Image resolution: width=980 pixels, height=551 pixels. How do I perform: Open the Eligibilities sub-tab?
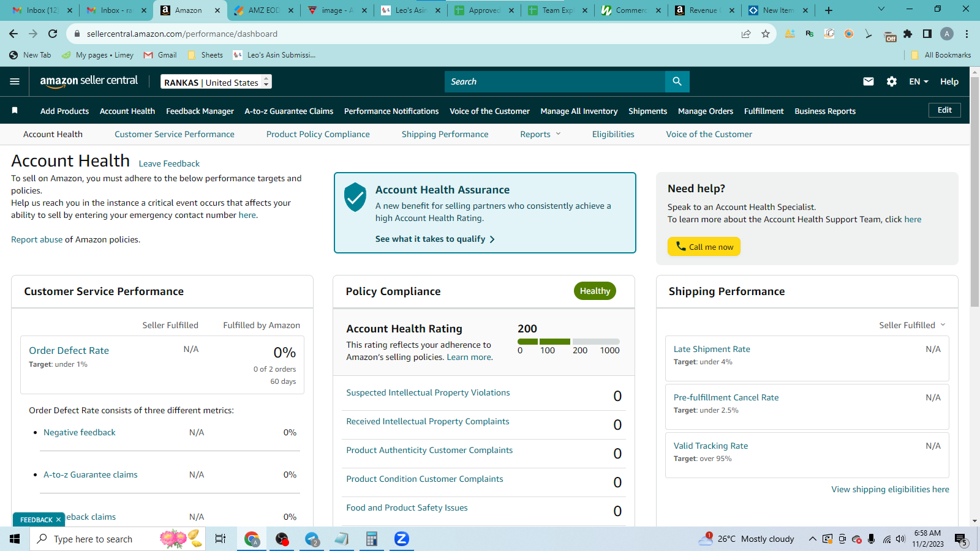pos(613,134)
